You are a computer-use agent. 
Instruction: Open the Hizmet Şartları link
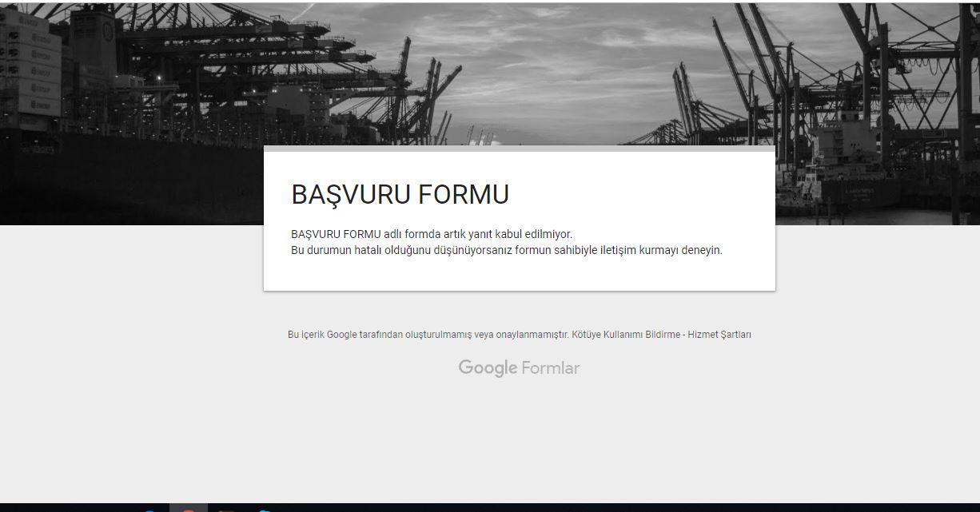719,335
